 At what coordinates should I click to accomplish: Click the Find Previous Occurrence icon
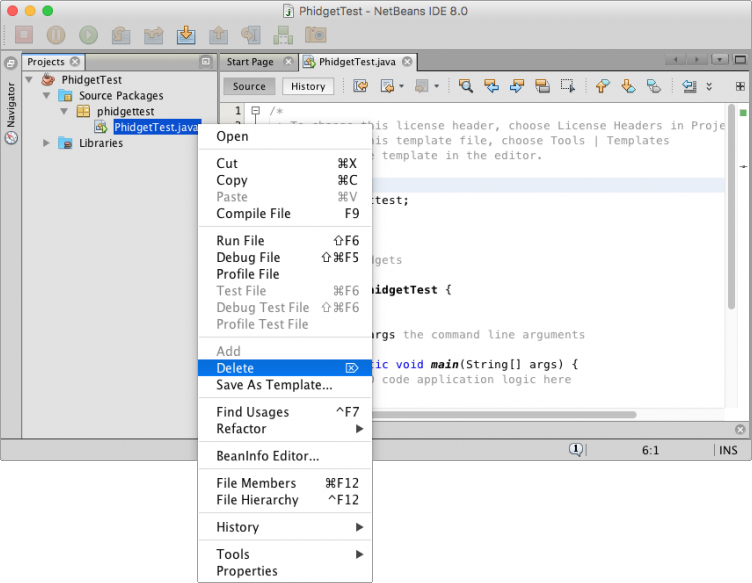pyautogui.click(x=491, y=86)
